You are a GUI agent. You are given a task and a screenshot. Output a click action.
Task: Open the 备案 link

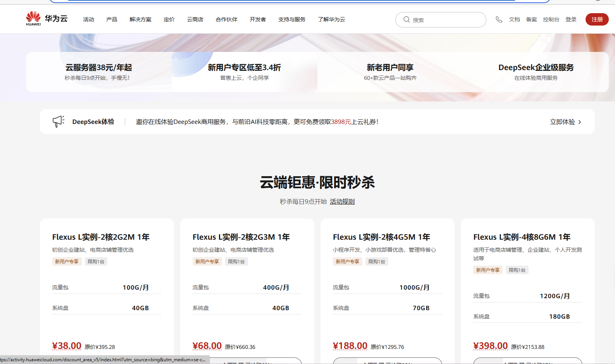[531, 19]
